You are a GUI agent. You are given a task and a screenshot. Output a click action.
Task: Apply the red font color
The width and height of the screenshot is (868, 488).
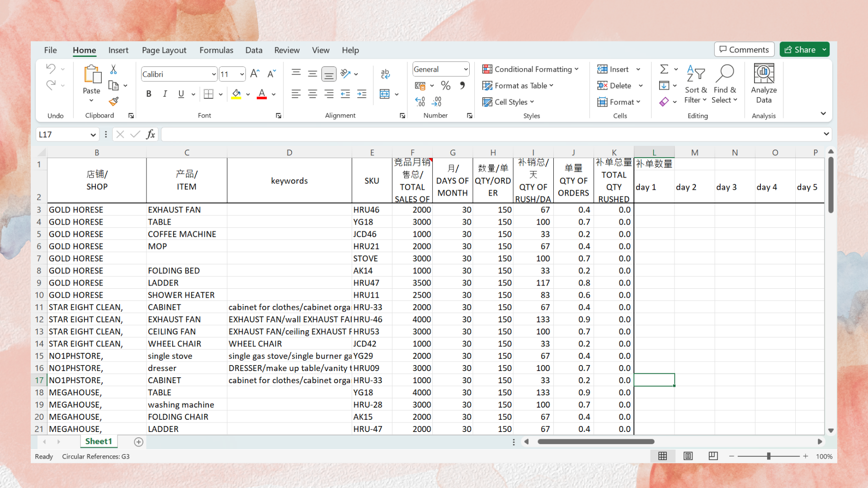262,94
